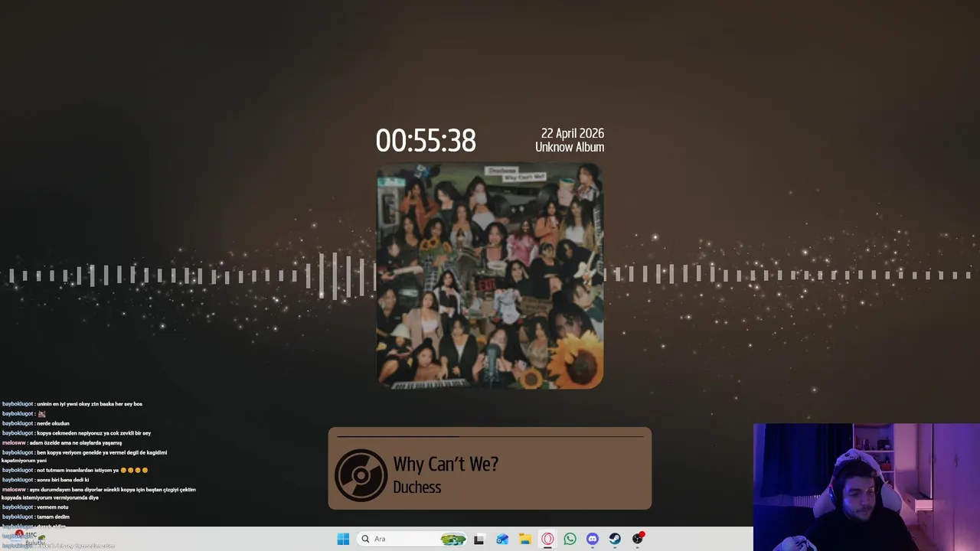The width and height of the screenshot is (980, 551).
Task: Open OBS Studio from the taskbar
Action: [x=638, y=539]
